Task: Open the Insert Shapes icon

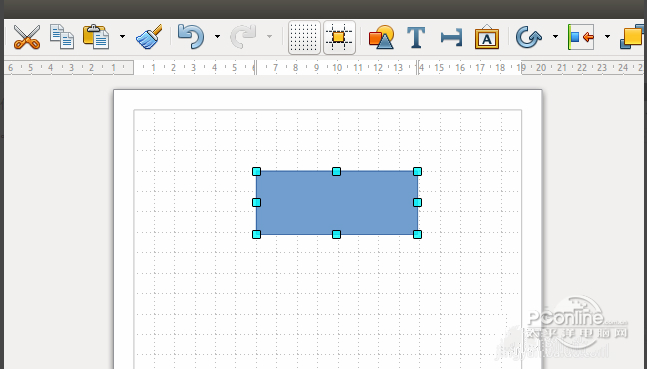Action: coord(381,37)
